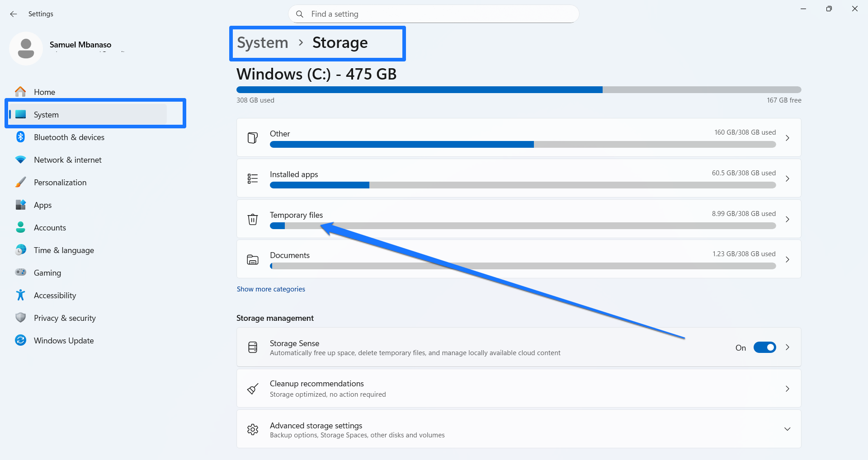This screenshot has height=460, width=868.
Task: Click the Windows C drive usage bar
Action: (519, 89)
